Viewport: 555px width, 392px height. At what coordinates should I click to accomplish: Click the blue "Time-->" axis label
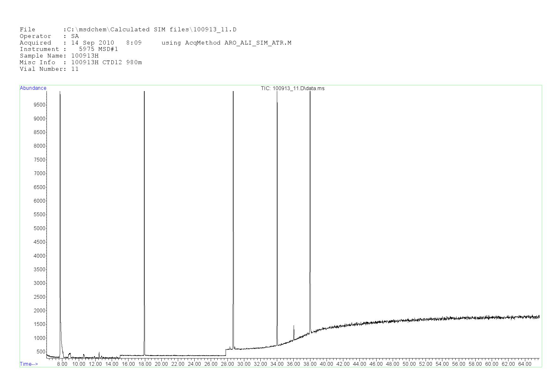pyautogui.click(x=29, y=364)
